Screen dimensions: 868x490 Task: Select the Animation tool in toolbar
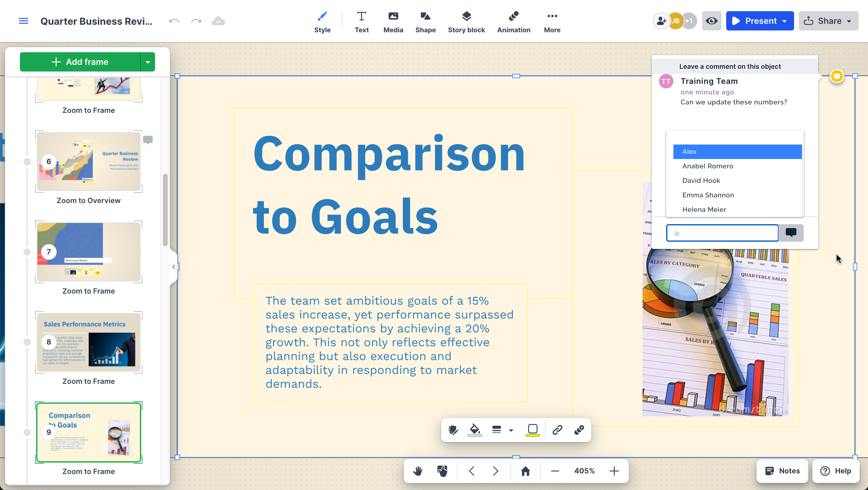pyautogui.click(x=513, y=22)
